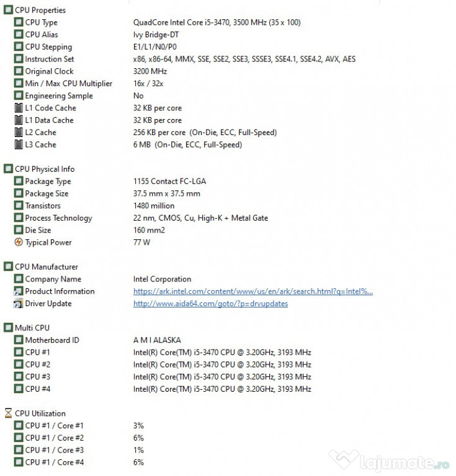Image resolution: width=456 pixels, height=476 pixels.
Task: Select the CPU #1 row under Multi CPU
Action: click(x=163, y=352)
